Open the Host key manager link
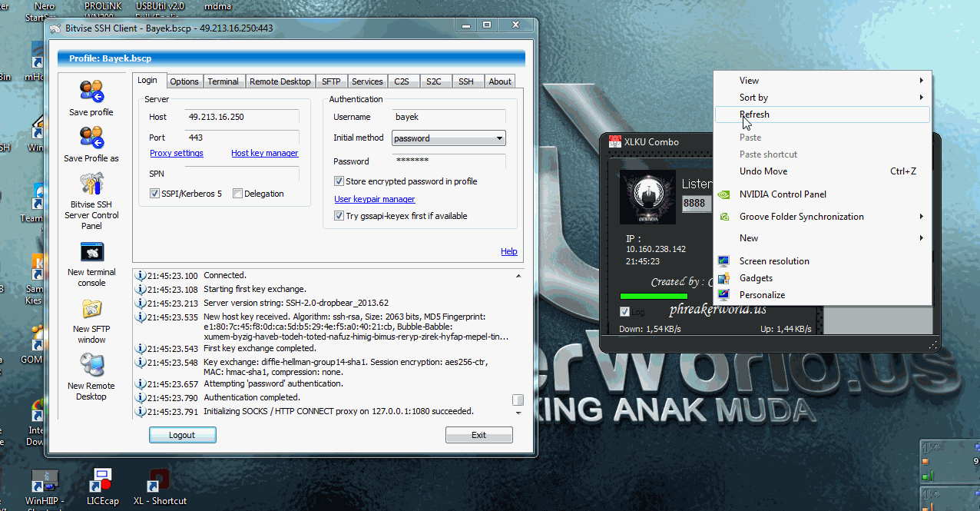 [265, 153]
